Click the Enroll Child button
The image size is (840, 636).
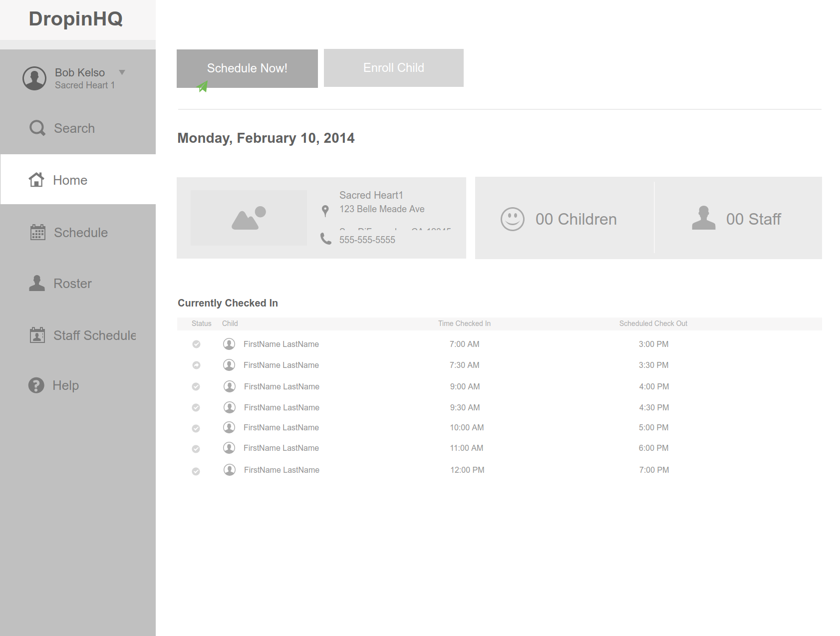click(394, 68)
